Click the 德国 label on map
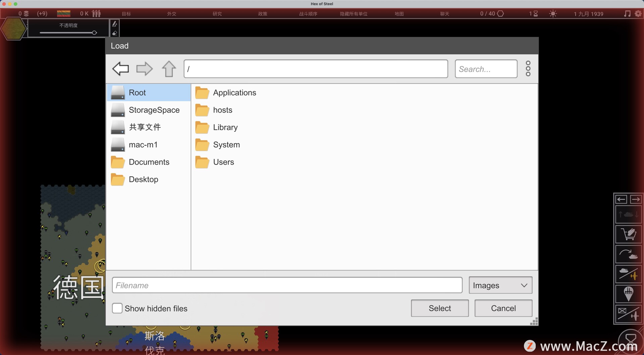Image resolution: width=644 pixels, height=355 pixels. pyautogui.click(x=78, y=287)
